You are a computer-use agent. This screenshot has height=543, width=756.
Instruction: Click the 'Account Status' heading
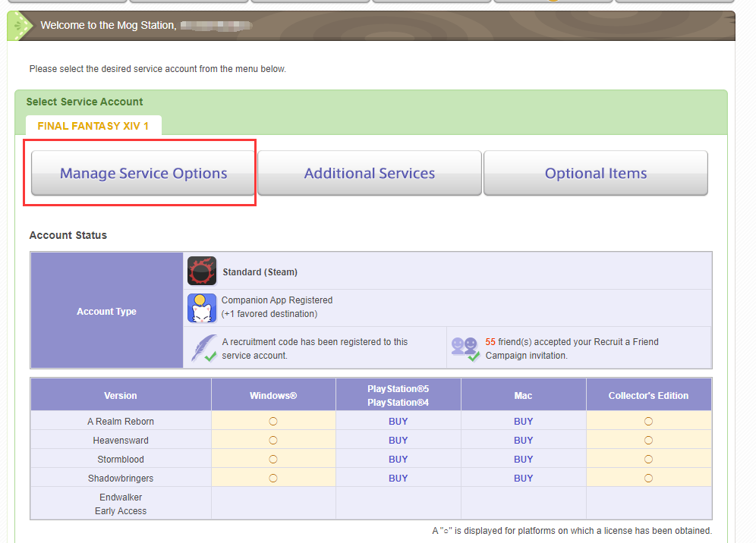coord(68,235)
